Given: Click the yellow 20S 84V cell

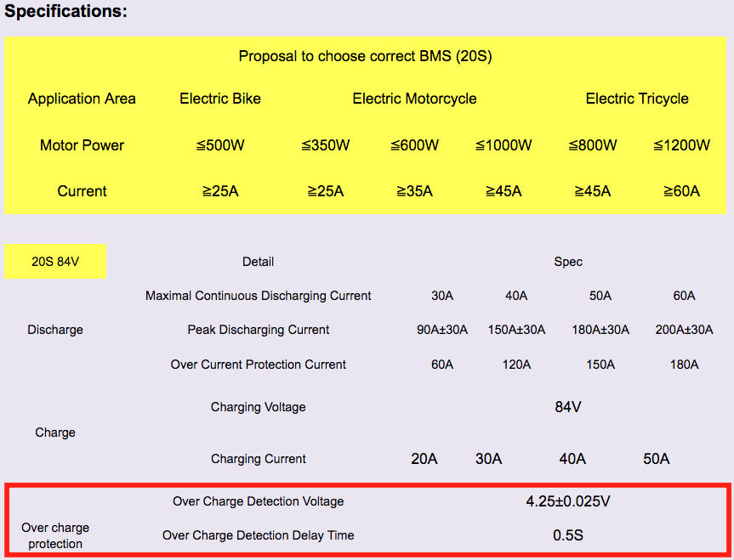Looking at the screenshot, I should 55,262.
